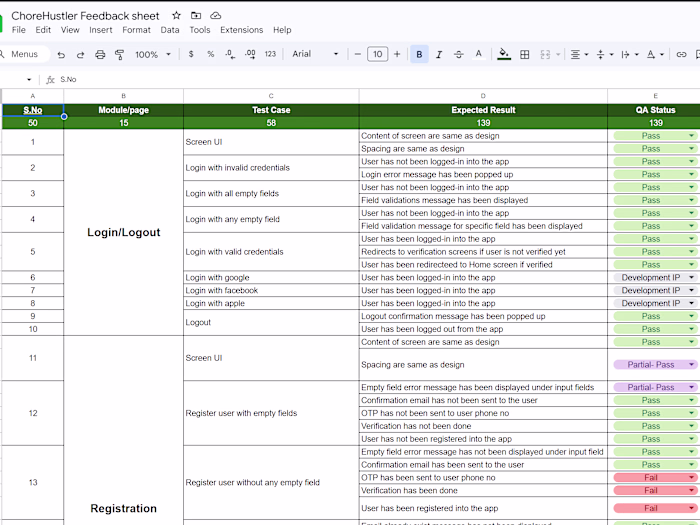Open the Data menu

click(x=170, y=30)
